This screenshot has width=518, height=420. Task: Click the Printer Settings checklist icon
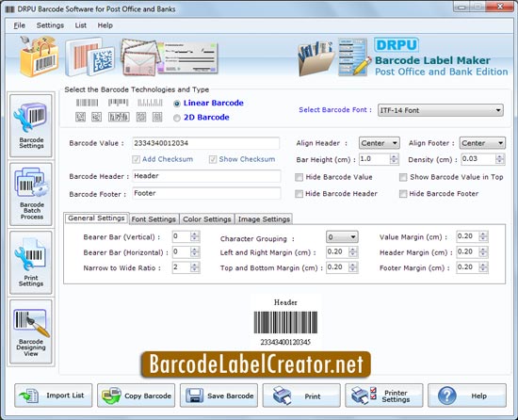(x=364, y=396)
